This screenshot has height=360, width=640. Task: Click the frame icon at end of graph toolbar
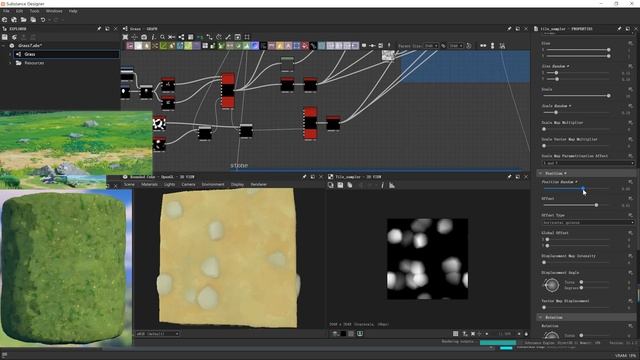(x=247, y=37)
